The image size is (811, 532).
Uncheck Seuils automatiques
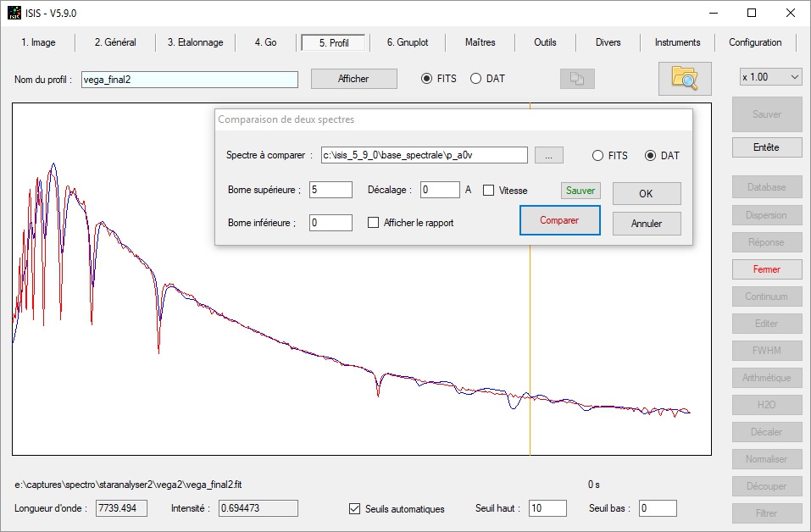point(354,509)
